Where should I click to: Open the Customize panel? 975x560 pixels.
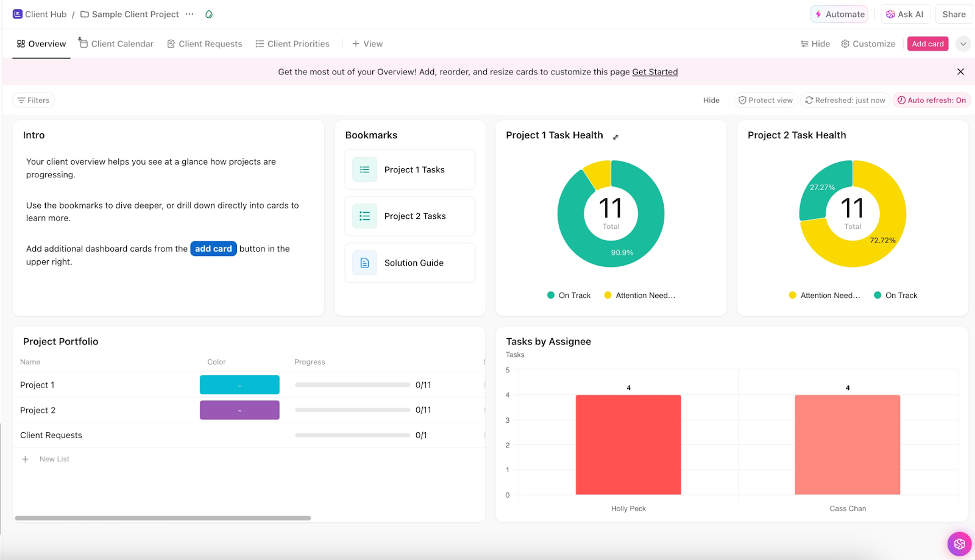(868, 44)
